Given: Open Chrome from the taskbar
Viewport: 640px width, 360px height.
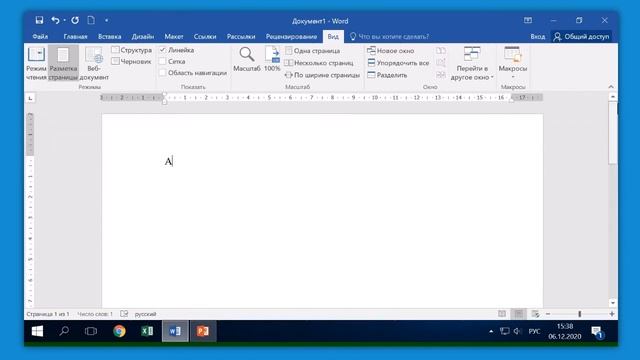Looking at the screenshot, I should click(x=119, y=331).
